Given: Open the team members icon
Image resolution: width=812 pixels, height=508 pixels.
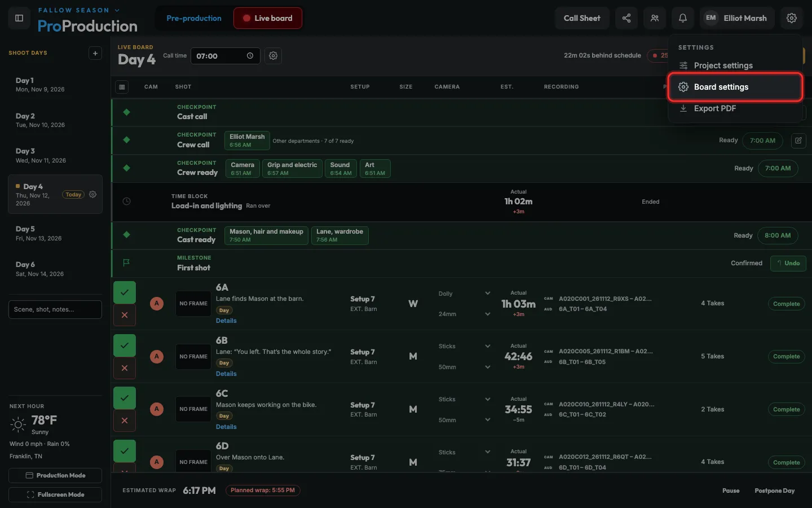Looking at the screenshot, I should coord(655,18).
